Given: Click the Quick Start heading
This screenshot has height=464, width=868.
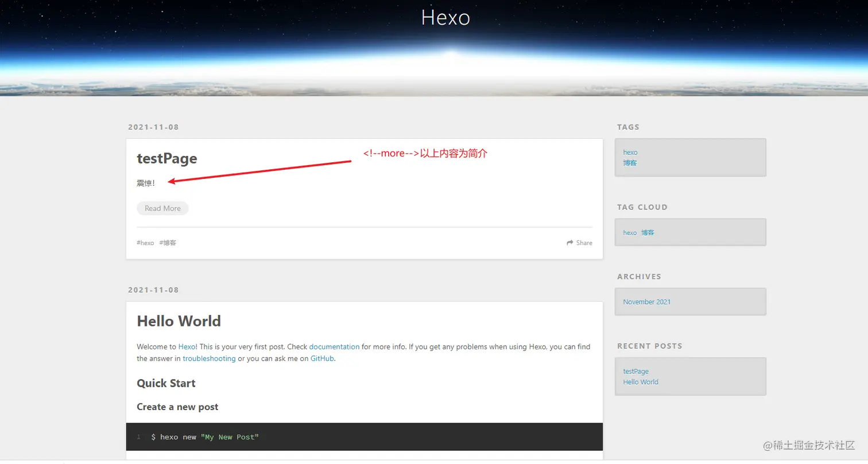Looking at the screenshot, I should click(x=166, y=383).
